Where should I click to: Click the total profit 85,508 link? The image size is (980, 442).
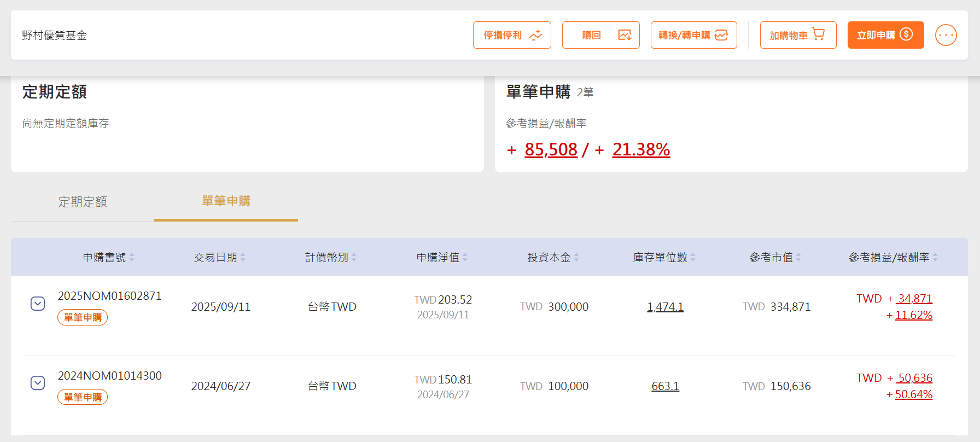(551, 149)
